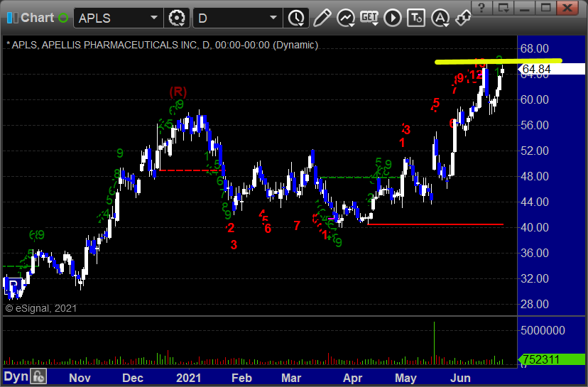588x387 pixels.
Task: Click the blue chart window icon
Action: (12, 18)
